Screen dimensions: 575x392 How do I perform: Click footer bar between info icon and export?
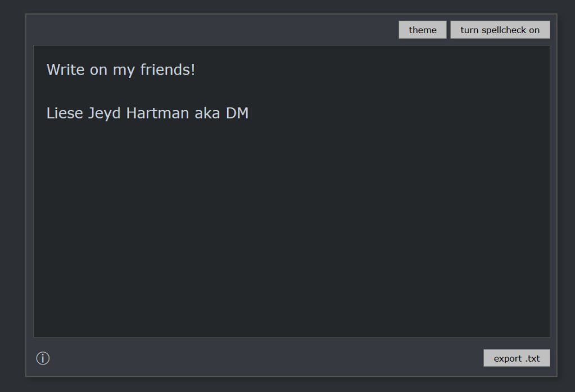264,358
